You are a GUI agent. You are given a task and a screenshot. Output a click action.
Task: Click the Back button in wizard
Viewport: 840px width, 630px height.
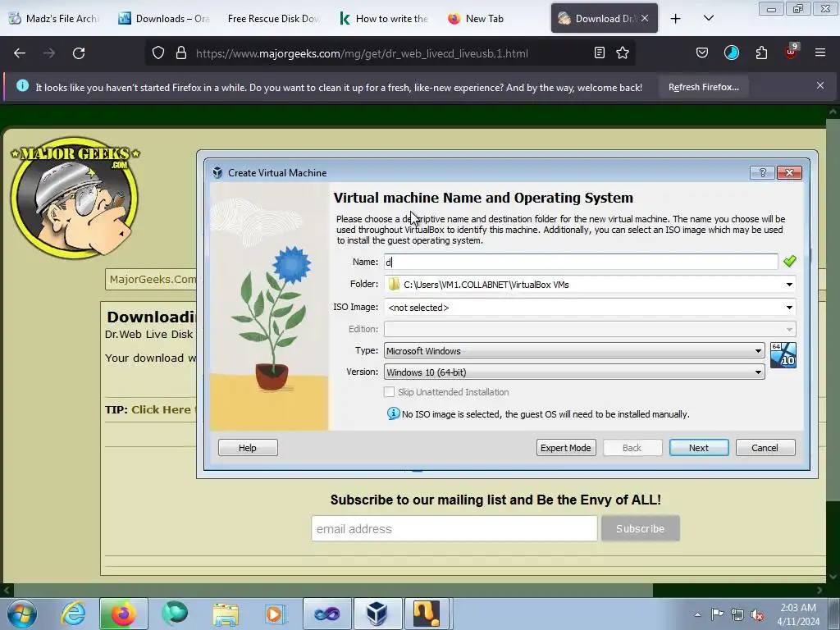tap(632, 448)
